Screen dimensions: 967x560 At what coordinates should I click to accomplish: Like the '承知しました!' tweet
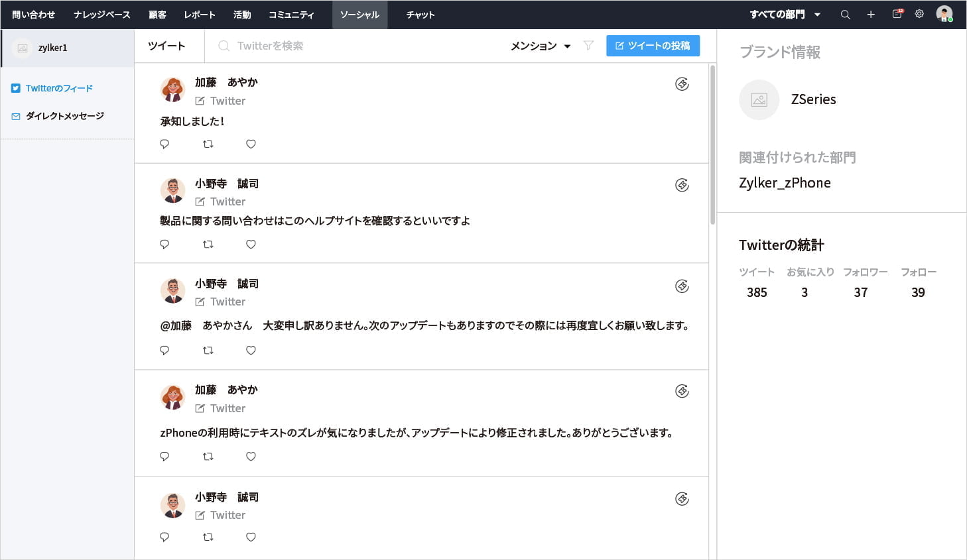[251, 144]
